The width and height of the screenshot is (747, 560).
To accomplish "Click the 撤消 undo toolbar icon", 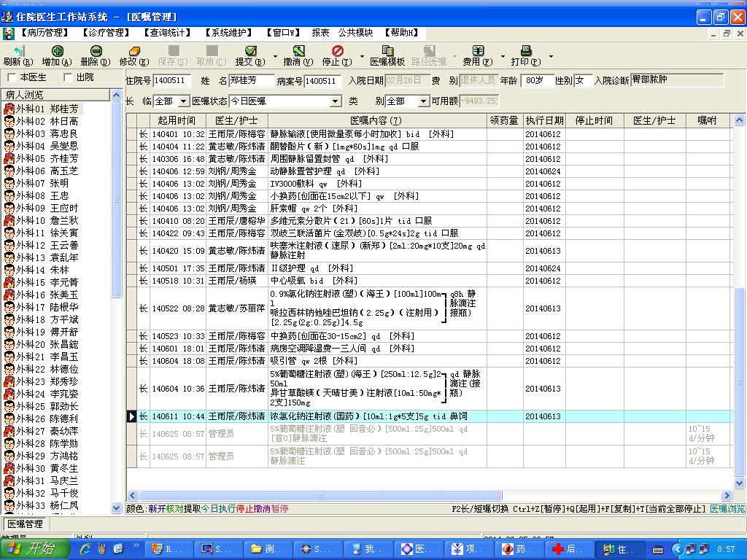I will coord(298,51).
